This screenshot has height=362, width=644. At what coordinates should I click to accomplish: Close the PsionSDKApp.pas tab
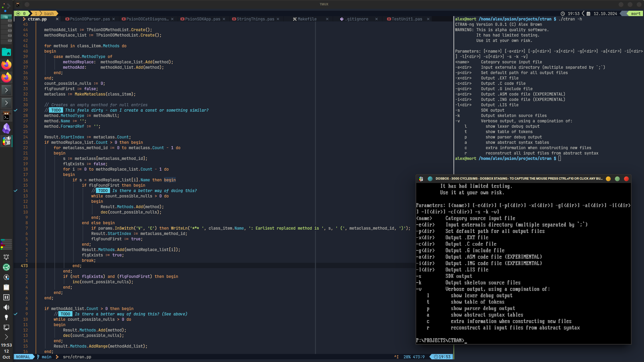point(224,19)
